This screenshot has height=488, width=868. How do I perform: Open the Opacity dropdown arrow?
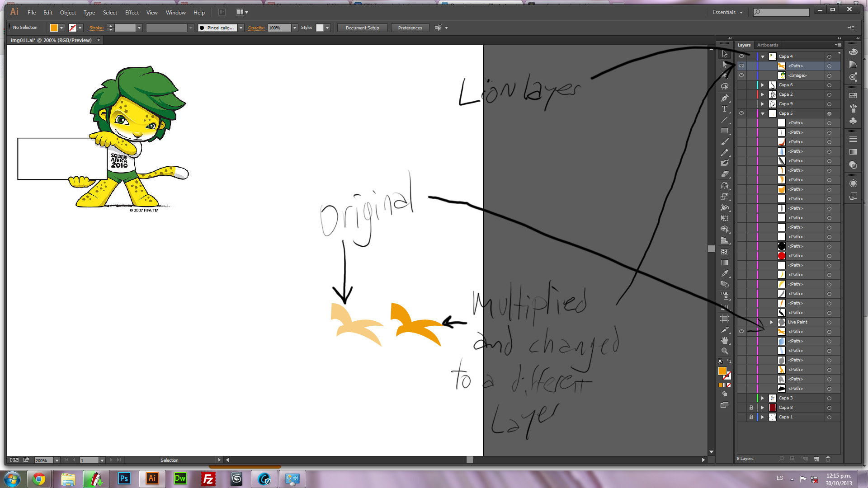tap(295, 28)
